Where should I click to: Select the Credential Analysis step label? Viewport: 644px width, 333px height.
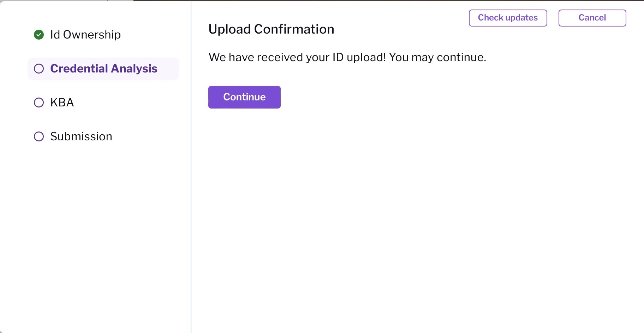(x=104, y=69)
